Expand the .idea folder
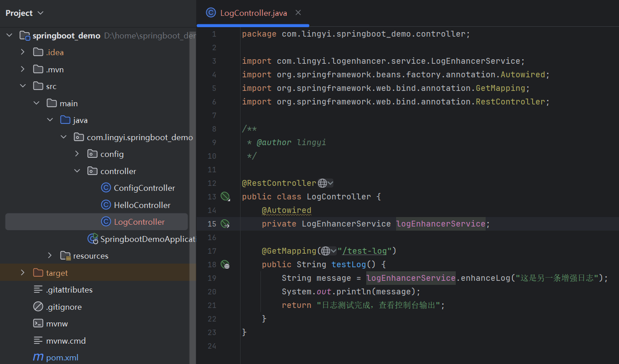The image size is (619, 364). point(23,52)
